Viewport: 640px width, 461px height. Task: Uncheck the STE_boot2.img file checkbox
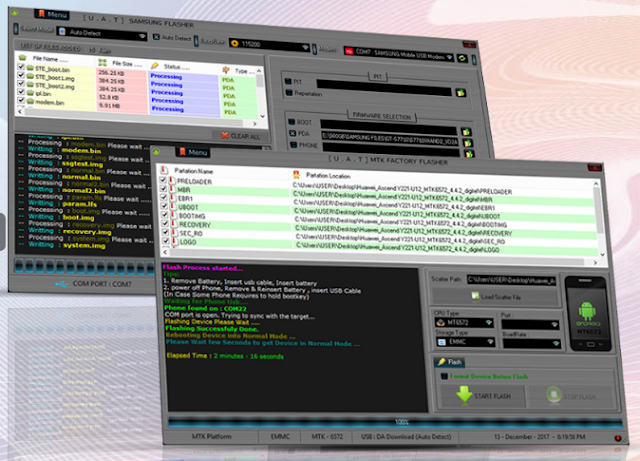point(21,84)
